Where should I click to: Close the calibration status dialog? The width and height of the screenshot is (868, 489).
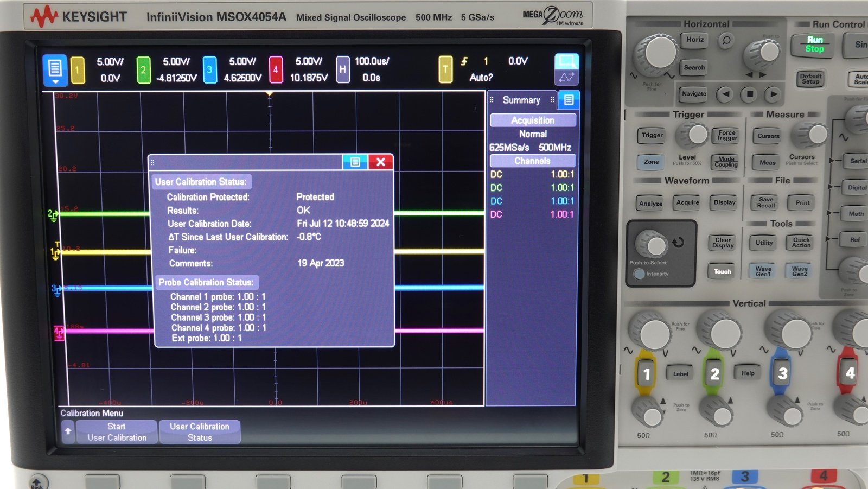[381, 162]
